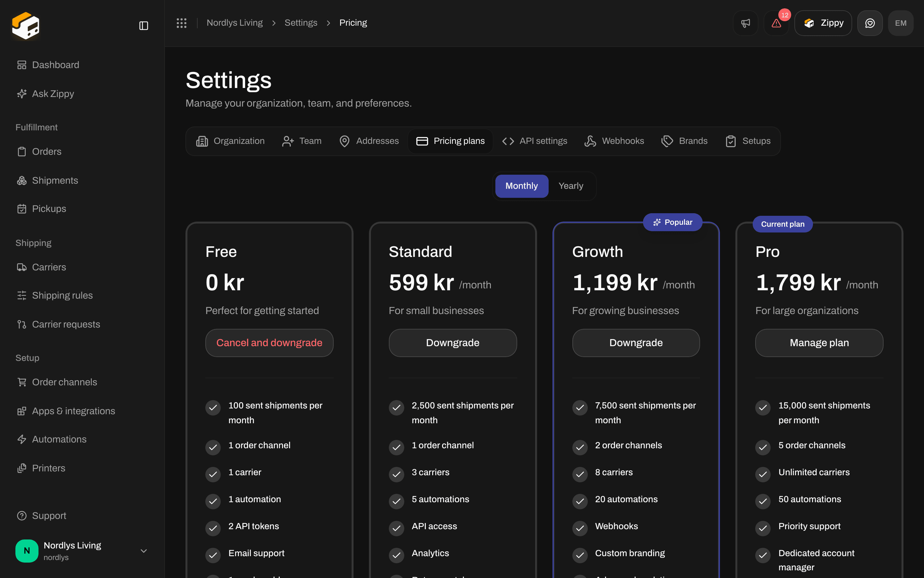This screenshot has width=924, height=578.
Task: Click the Pricing breadcrumb
Action: 353,23
